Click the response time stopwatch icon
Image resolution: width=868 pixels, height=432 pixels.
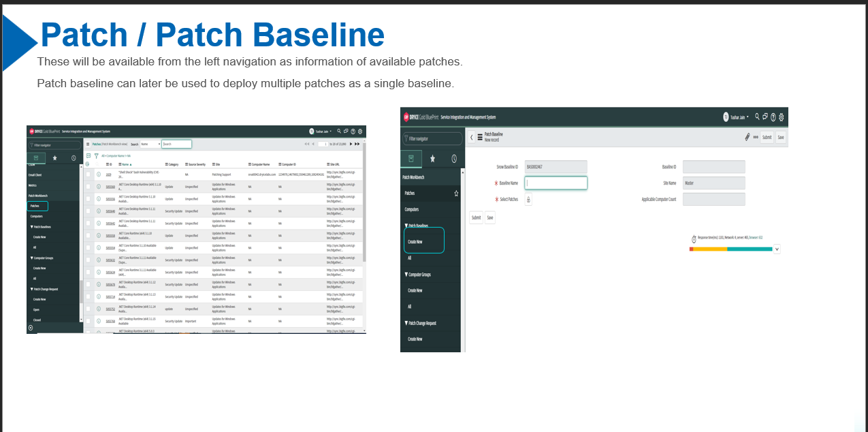pyautogui.click(x=694, y=238)
